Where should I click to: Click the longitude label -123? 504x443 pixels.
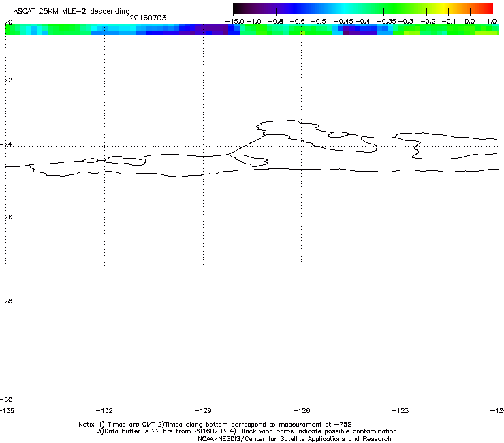click(x=400, y=410)
